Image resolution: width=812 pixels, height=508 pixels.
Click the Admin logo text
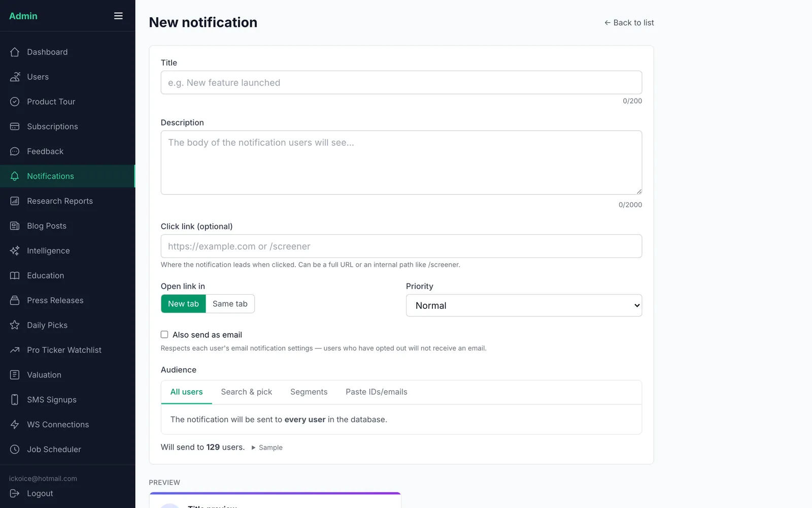click(x=23, y=16)
